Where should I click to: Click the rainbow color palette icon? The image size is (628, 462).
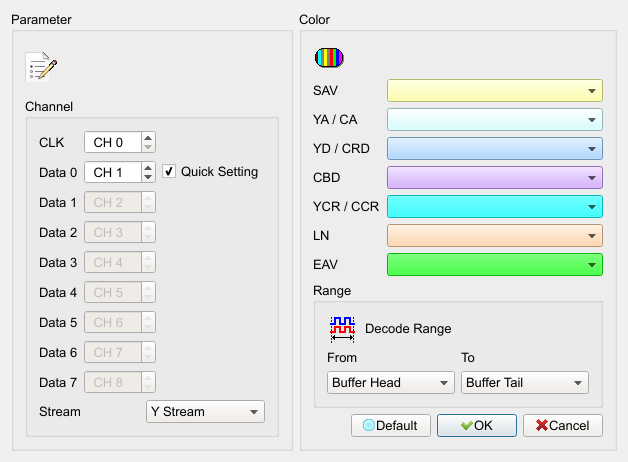(329, 58)
